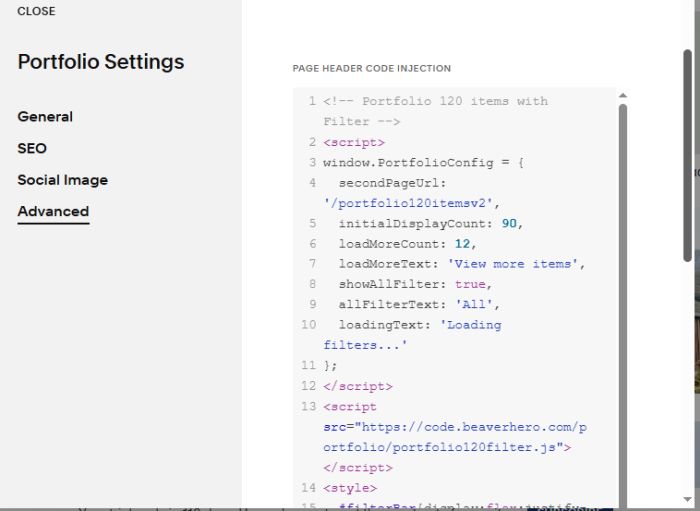
Task: Click the 'Filter -->' comment continuation
Action: (362, 122)
